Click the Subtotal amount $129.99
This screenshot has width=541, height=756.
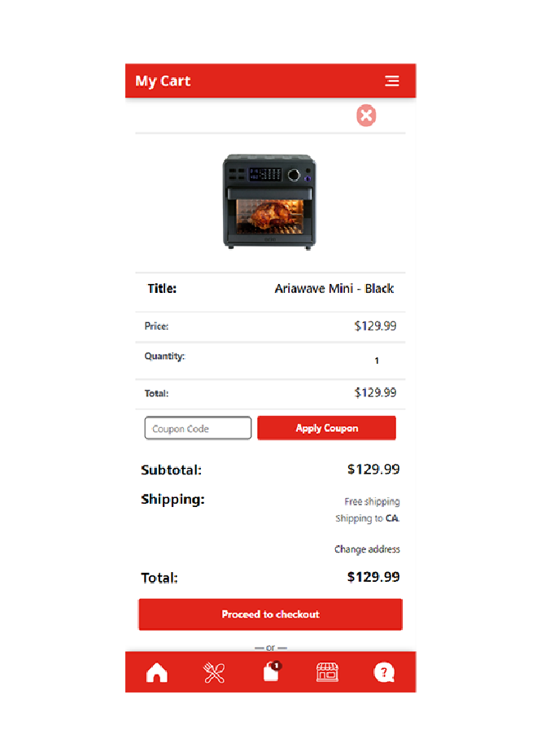(x=373, y=469)
